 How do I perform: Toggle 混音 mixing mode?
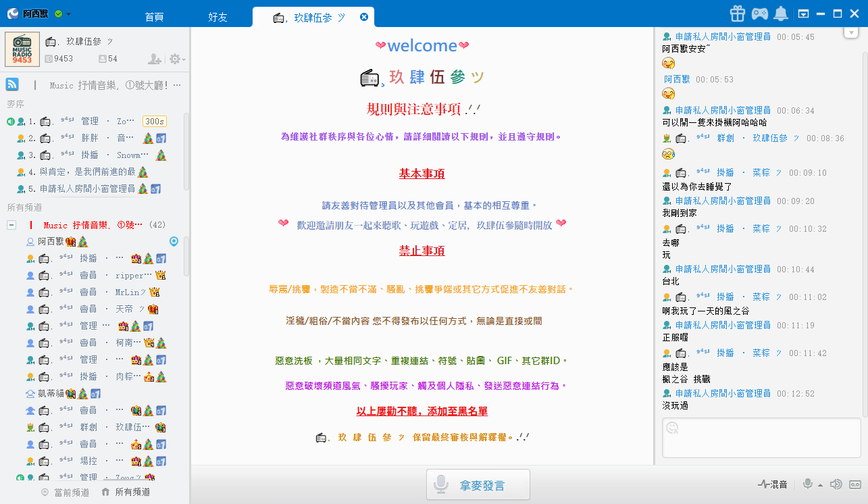tap(773, 484)
